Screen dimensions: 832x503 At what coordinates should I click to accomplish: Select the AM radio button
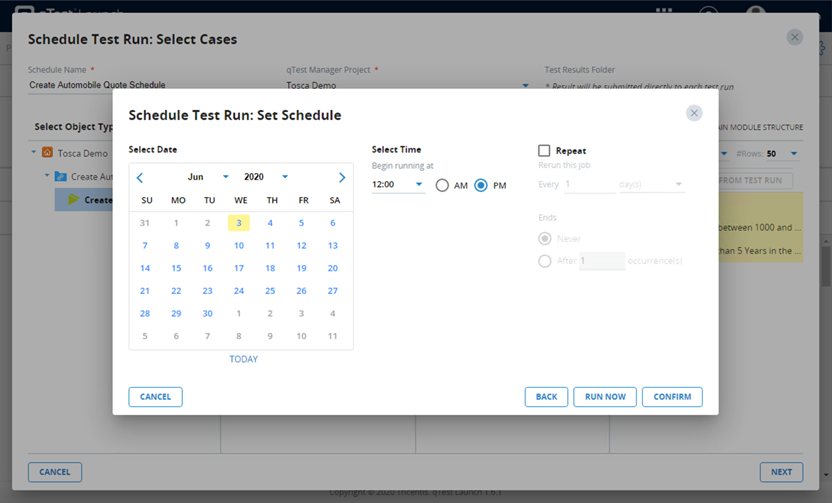pos(442,185)
